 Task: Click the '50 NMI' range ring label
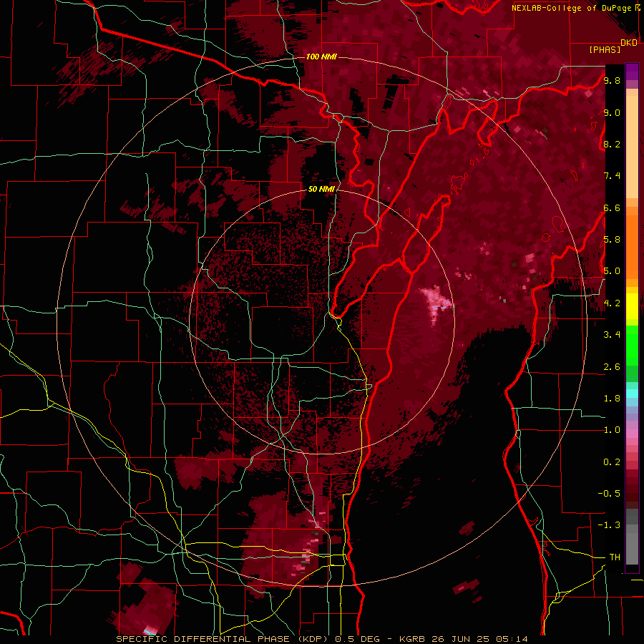[x=321, y=189]
